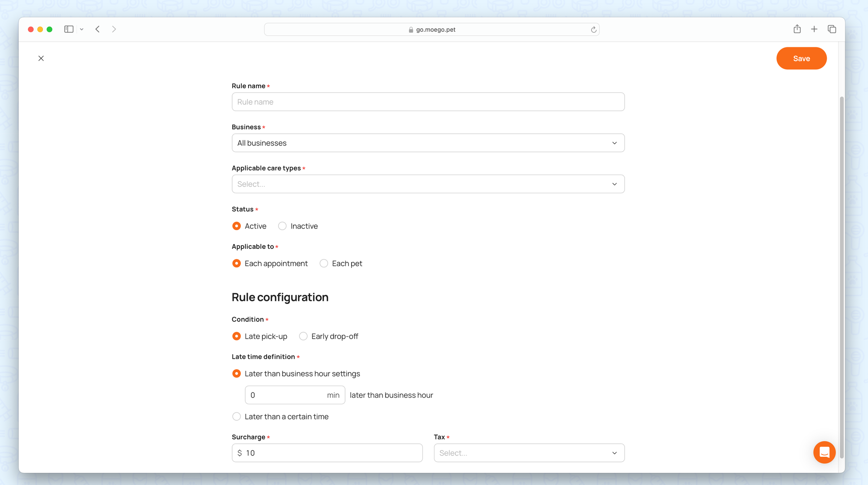Open Applicable care types dropdown
This screenshot has width=868, height=485.
(428, 184)
